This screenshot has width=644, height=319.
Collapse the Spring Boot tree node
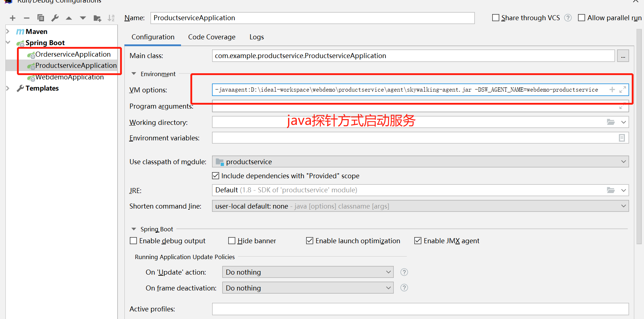point(8,43)
